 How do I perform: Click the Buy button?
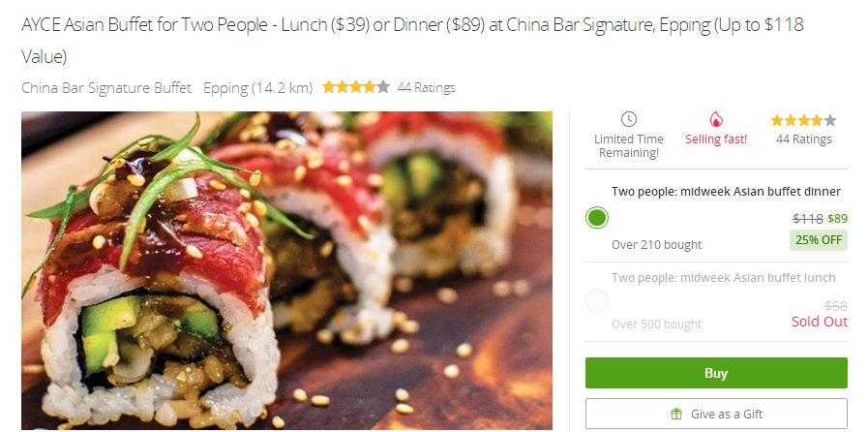pyautogui.click(x=716, y=373)
